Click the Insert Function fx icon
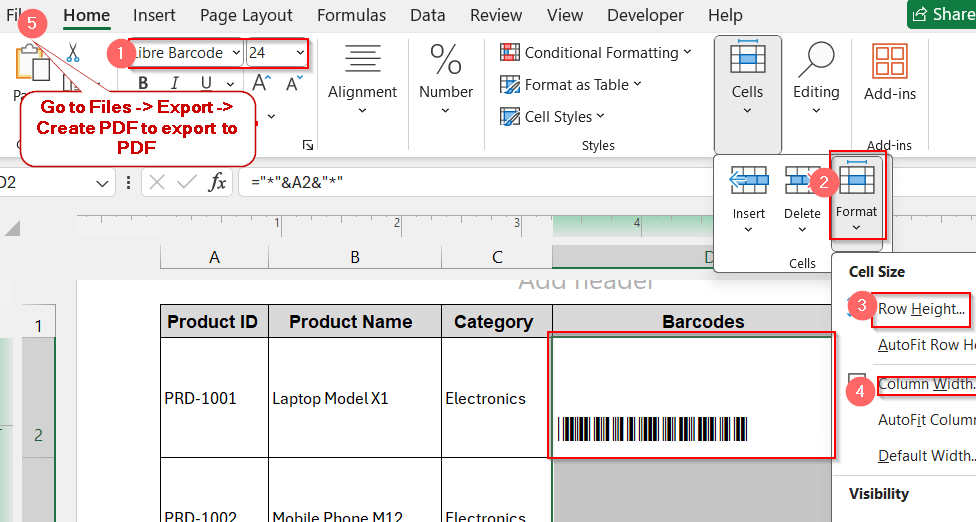This screenshot has height=522, width=976. tap(217, 182)
